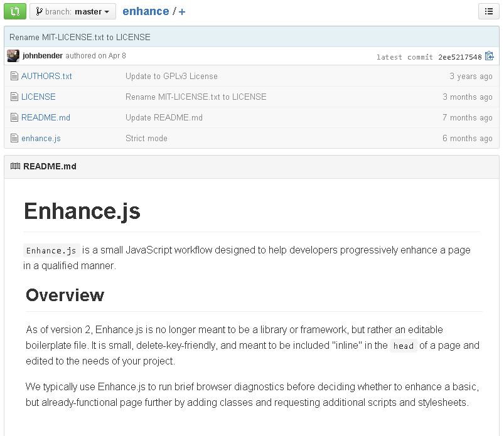Click the '7 months ago' timestamp
The width and height of the screenshot is (504, 436).
point(468,118)
